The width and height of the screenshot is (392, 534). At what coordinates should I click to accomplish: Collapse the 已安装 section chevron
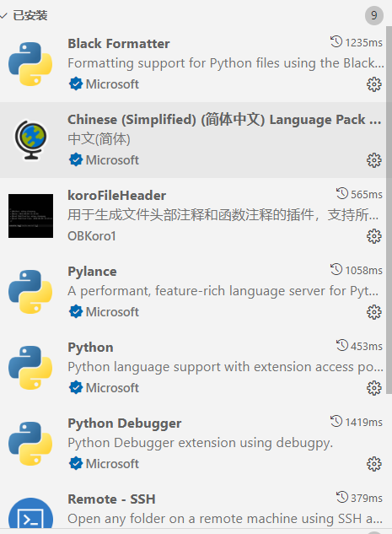pos(3,15)
